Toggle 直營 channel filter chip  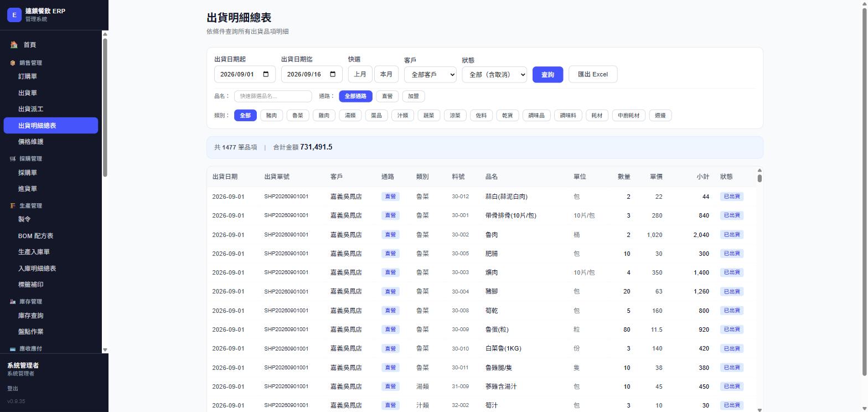[x=387, y=96]
